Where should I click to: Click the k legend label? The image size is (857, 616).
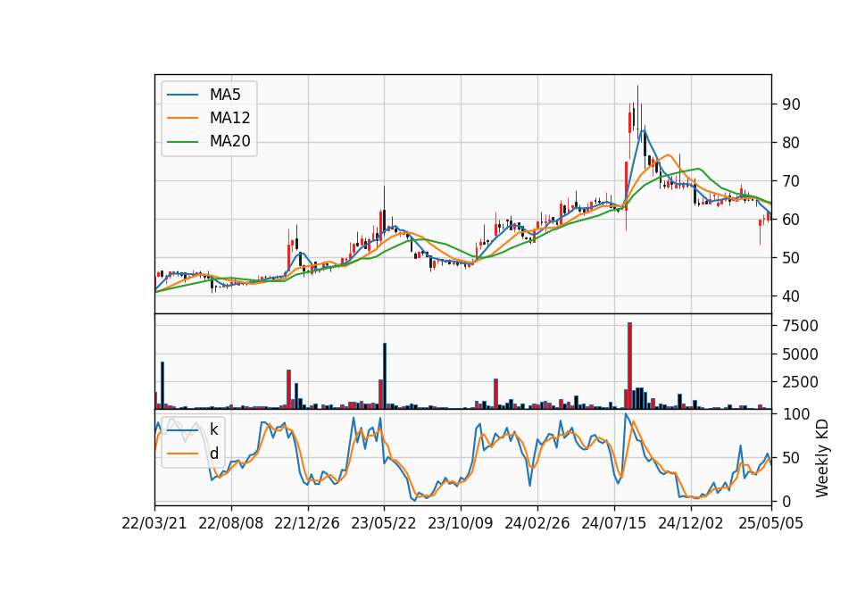pyautogui.click(x=213, y=429)
